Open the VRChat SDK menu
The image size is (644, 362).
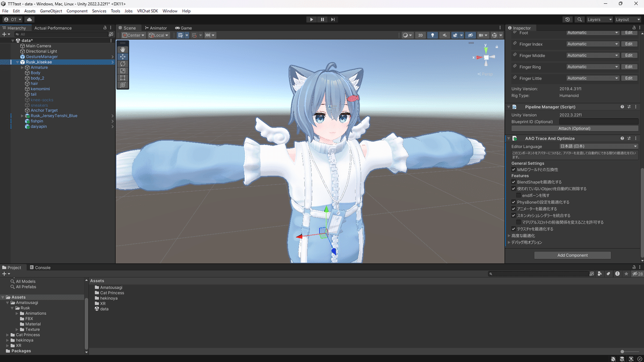pos(147,10)
